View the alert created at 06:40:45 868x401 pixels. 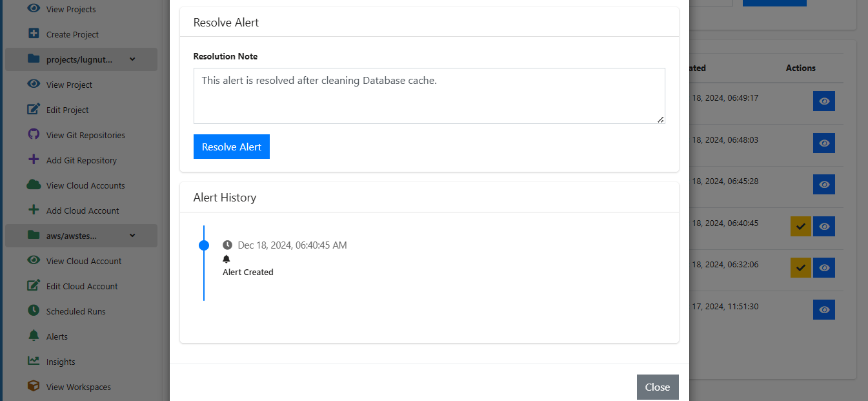point(824,227)
